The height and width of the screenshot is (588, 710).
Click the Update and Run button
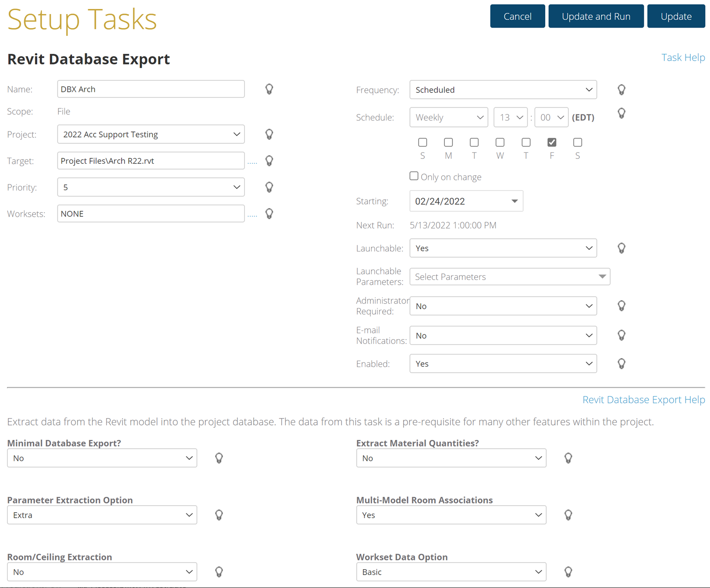tap(596, 16)
